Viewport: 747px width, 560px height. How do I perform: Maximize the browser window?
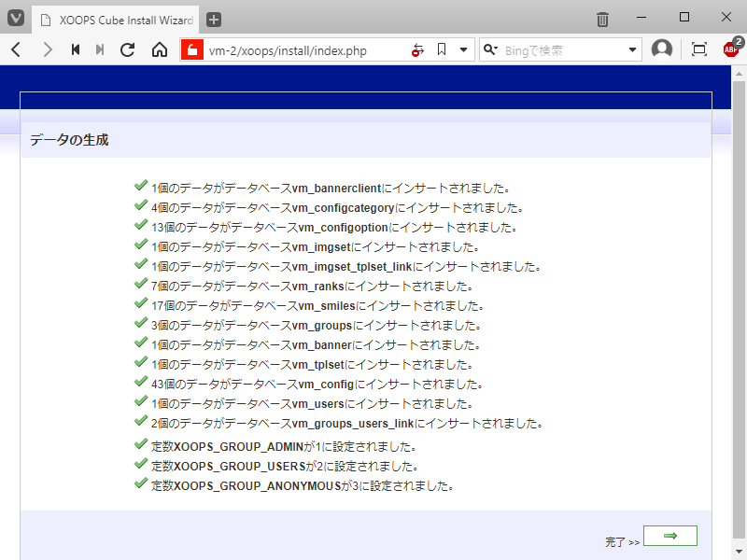684,17
